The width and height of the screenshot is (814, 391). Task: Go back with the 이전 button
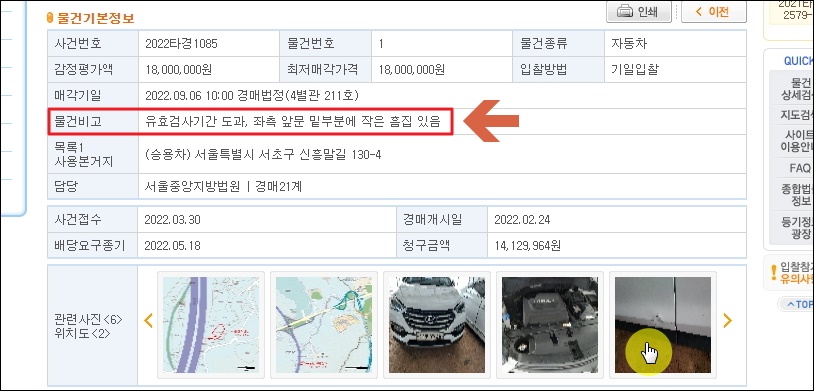714,11
